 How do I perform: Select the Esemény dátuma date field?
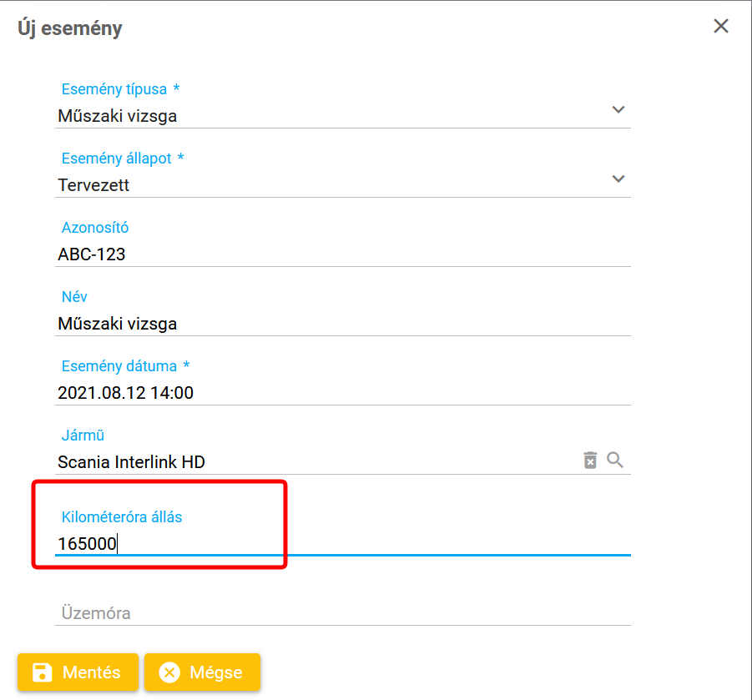[x=334, y=393]
